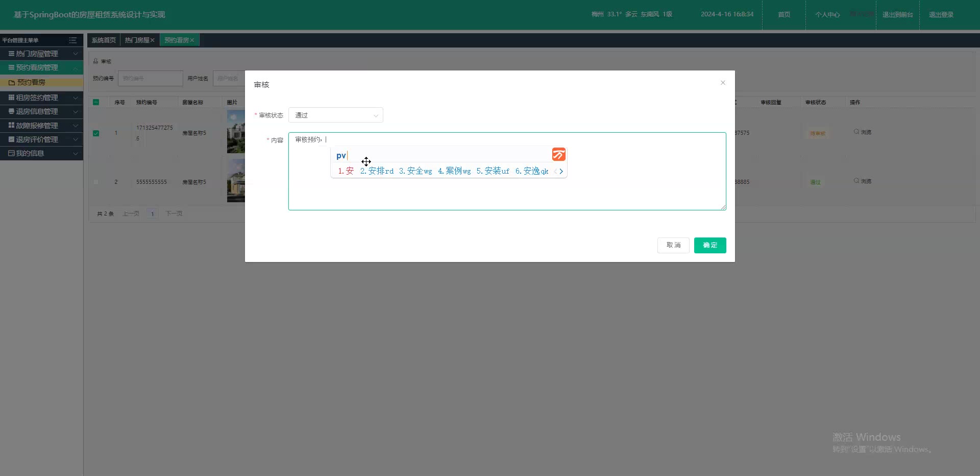This screenshot has width=980, height=476.
Task: Expand the 退房评价管理 menu chevron
Action: coord(76,139)
